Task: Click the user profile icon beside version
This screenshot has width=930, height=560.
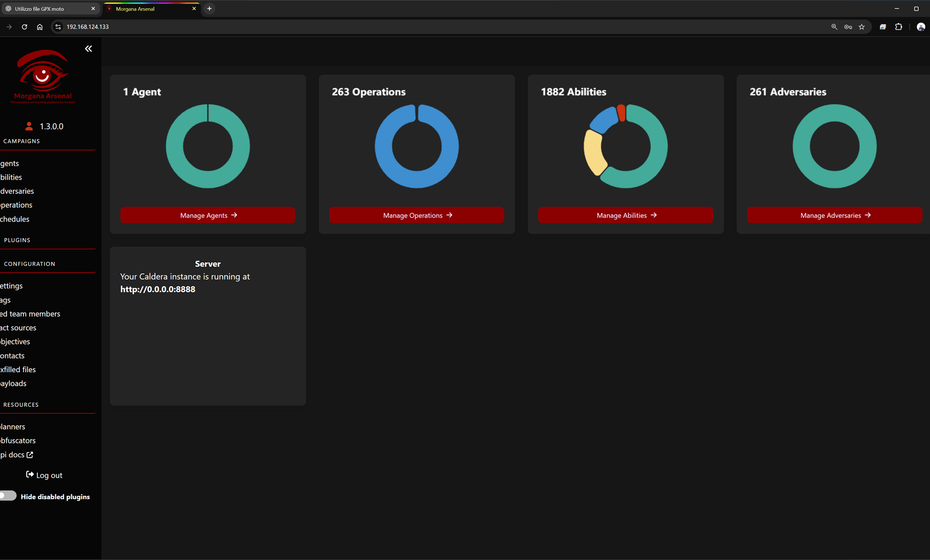Action: pyautogui.click(x=29, y=126)
